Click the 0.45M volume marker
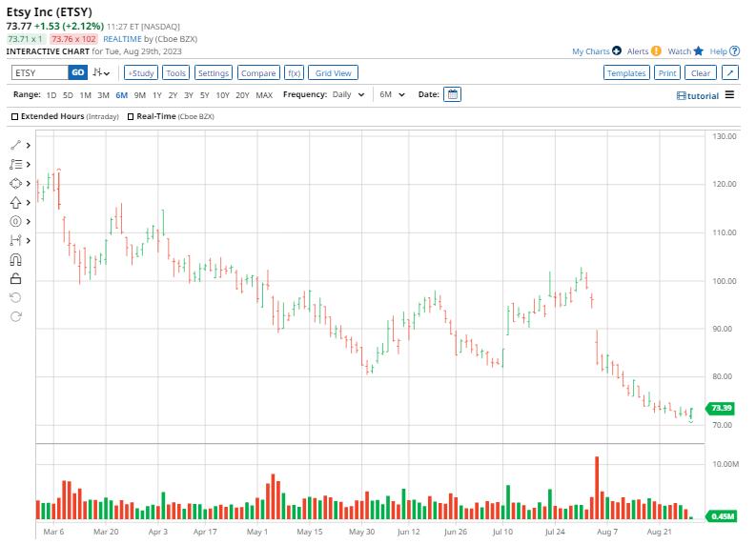The width and height of the screenshot is (756, 544). pyautogui.click(x=722, y=516)
